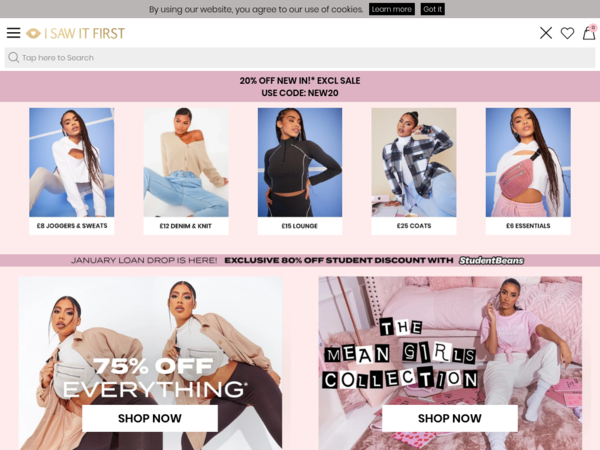
Task: Click the StudentBeans logo in banner
Action: 491,261
